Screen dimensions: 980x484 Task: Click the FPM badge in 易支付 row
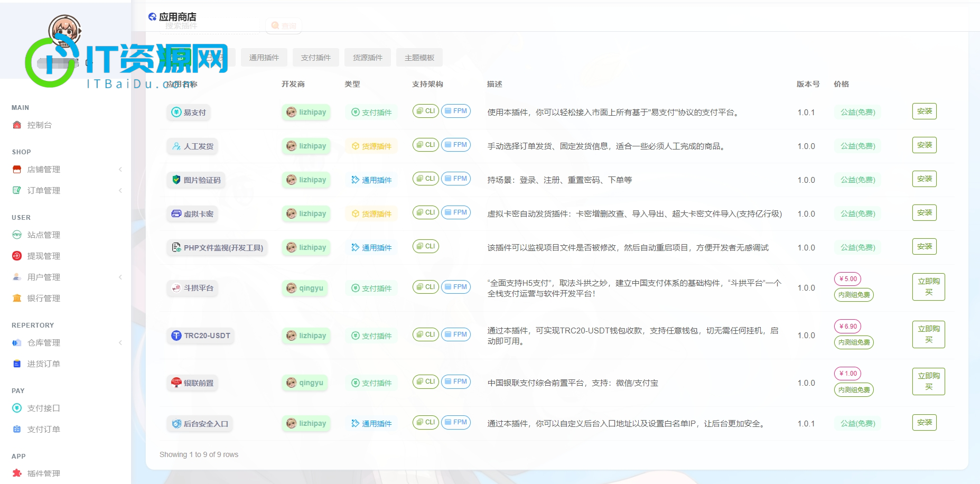(456, 111)
